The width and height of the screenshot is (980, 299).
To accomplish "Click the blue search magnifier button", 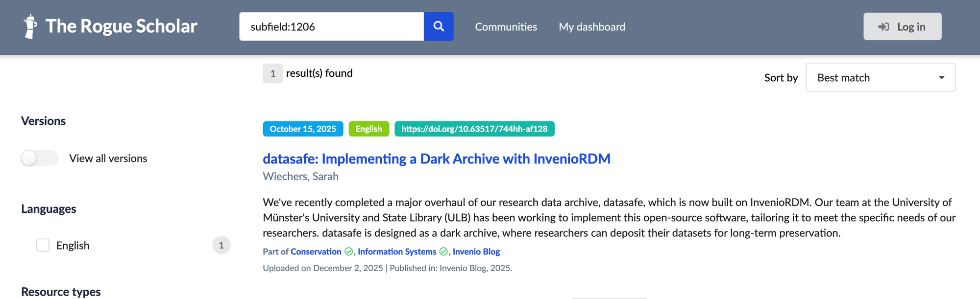I will [x=439, y=26].
